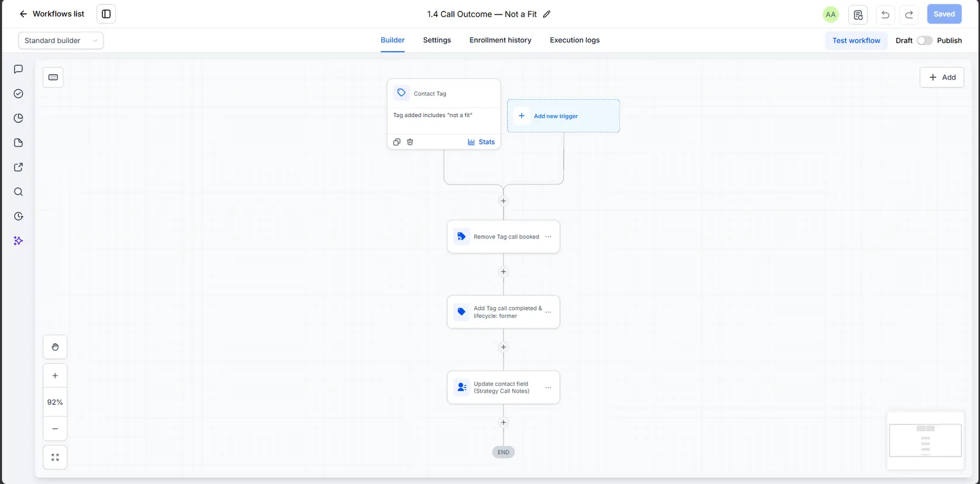Zoom in on the canvas
The height and width of the screenshot is (484, 980).
tap(55, 376)
